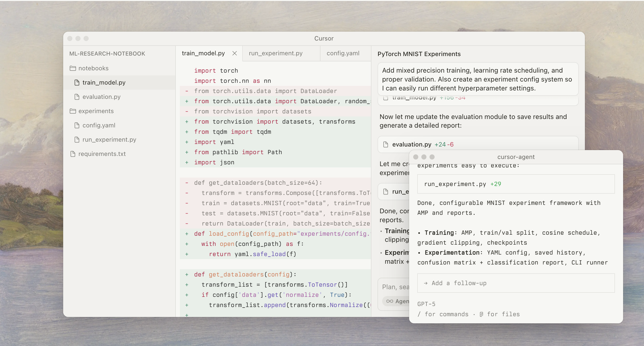
Task: Click GPT-5 model label in cursor-agent
Action: pos(426,304)
